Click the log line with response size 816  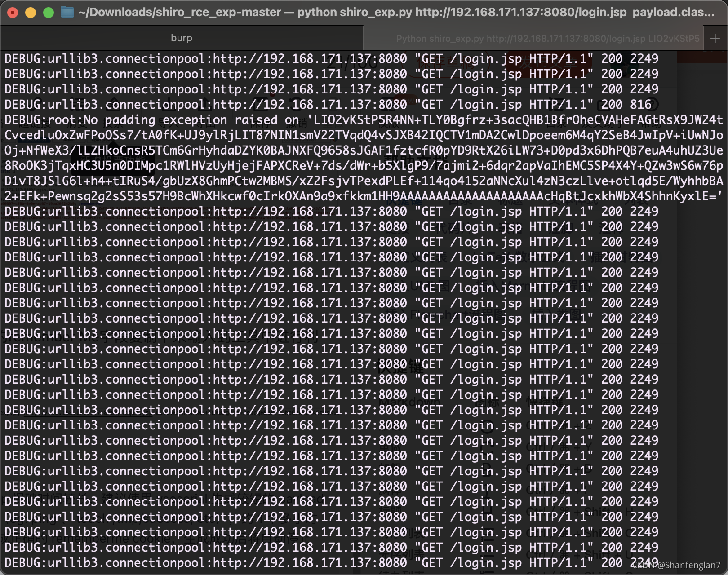[328, 105]
